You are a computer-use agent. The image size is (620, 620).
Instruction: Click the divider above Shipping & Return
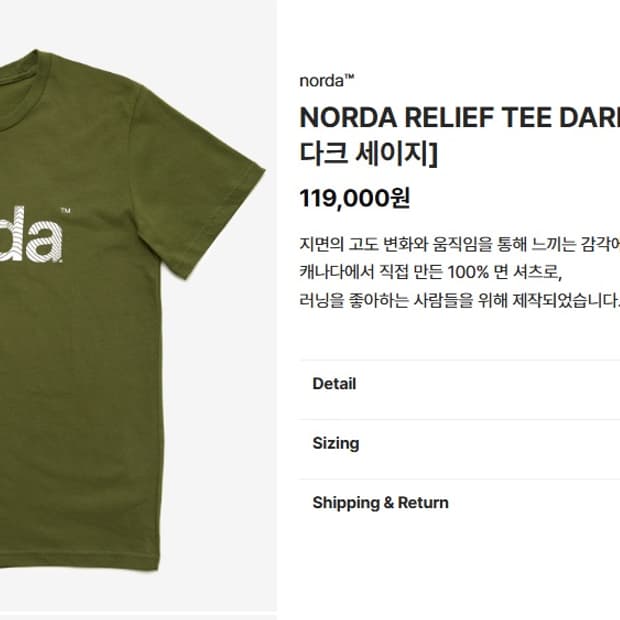tap(459, 479)
